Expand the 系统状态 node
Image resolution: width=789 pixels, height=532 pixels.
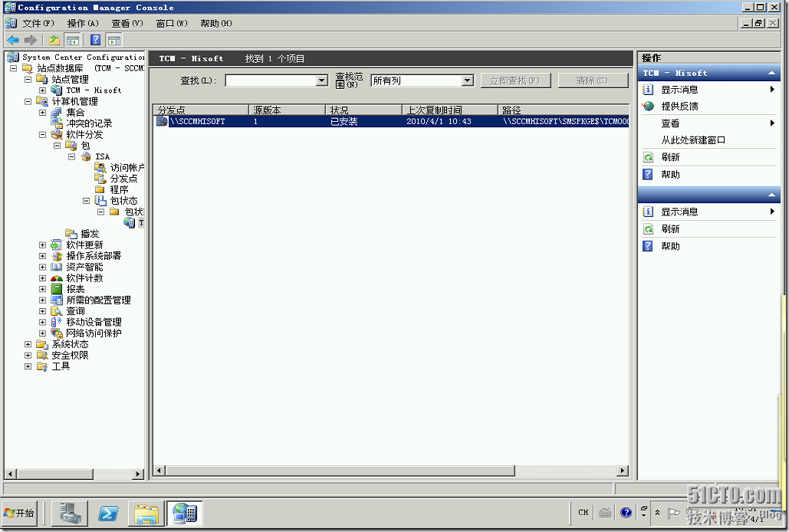click(28, 344)
